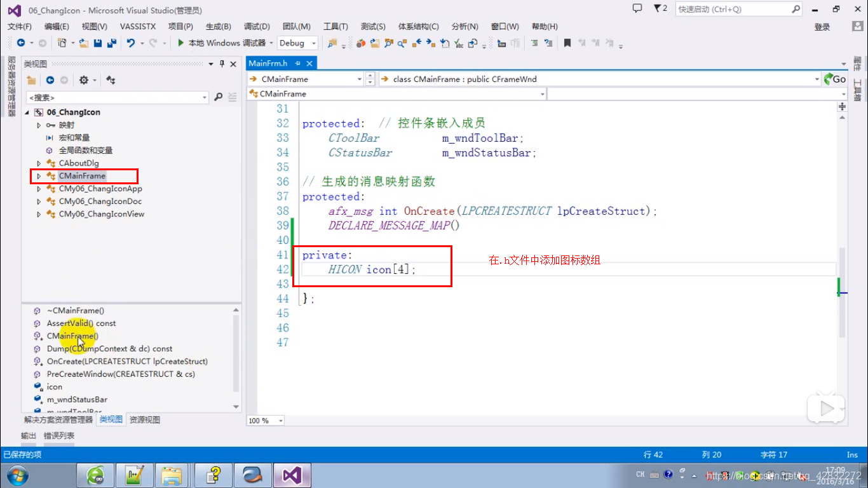Click the split editor icon above the scrollbar
868x488 pixels.
coord(843,107)
